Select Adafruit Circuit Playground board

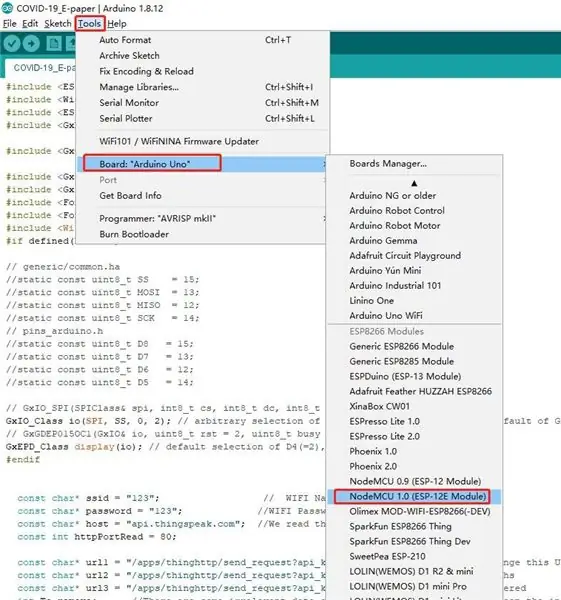[414, 255]
